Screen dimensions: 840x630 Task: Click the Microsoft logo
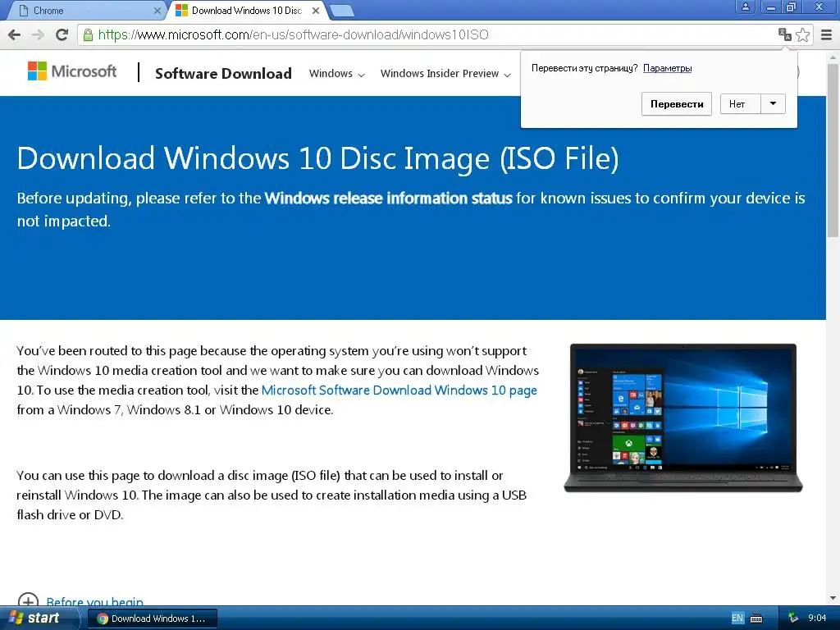click(72, 71)
